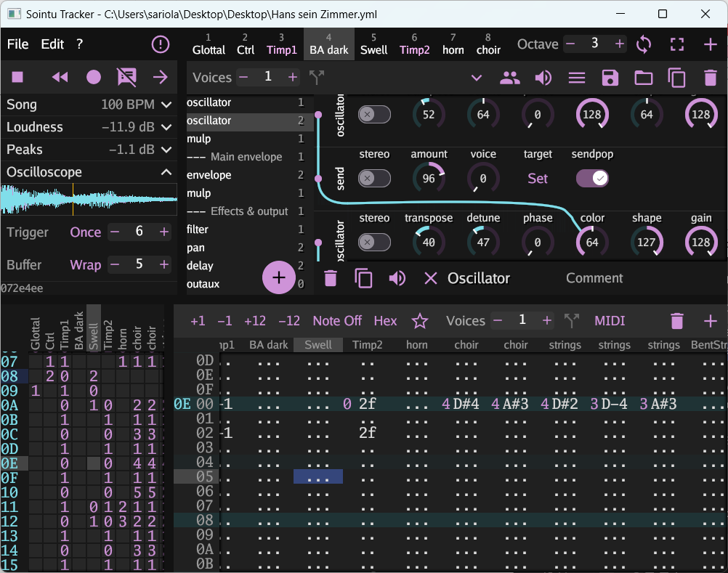Open an instrument from file
The height and width of the screenshot is (573, 728).
point(643,77)
